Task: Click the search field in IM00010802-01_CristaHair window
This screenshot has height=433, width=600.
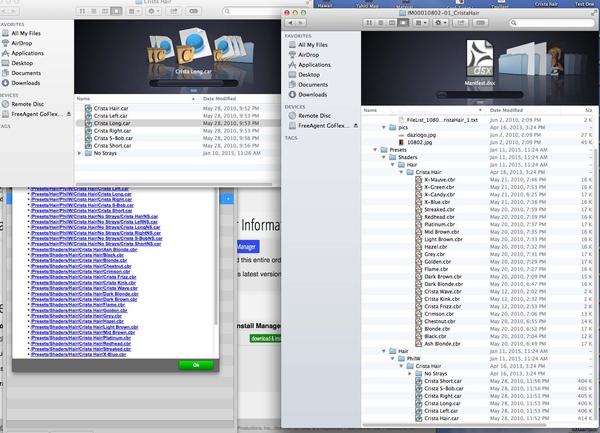Action: click(x=552, y=23)
